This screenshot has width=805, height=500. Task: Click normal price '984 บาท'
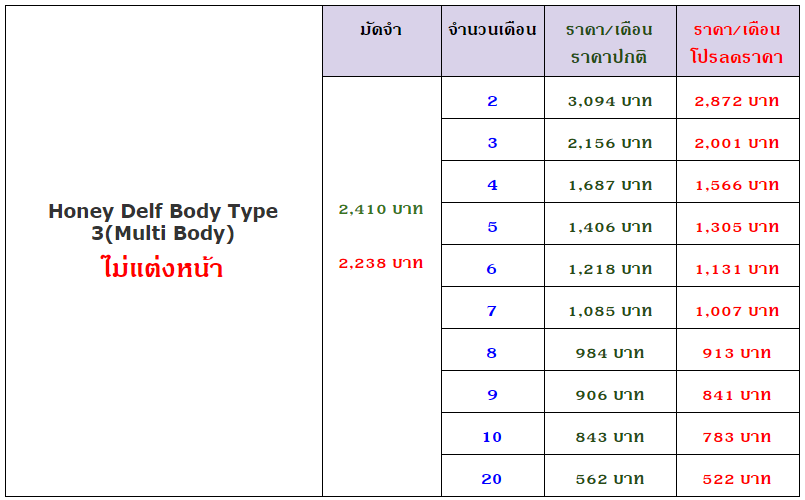(610, 353)
